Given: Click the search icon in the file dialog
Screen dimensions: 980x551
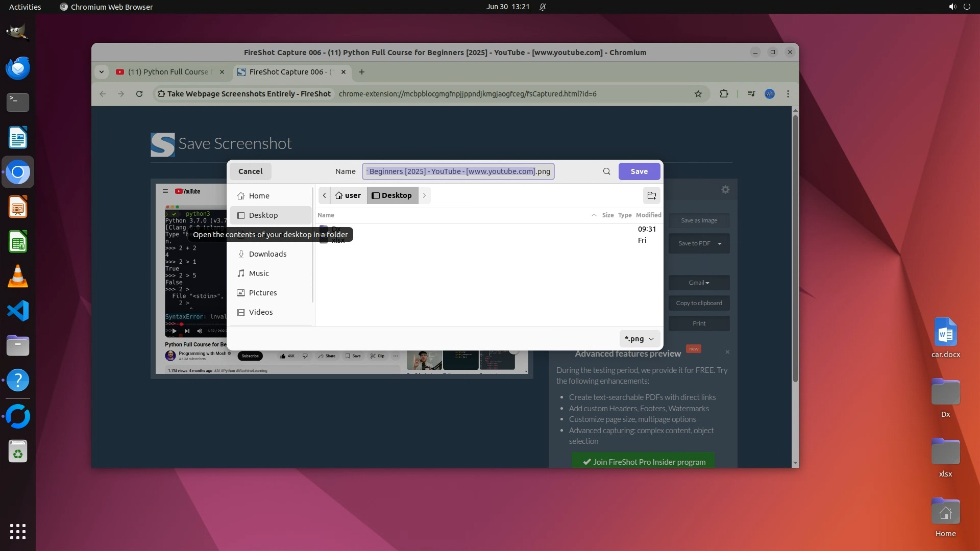Looking at the screenshot, I should (606, 171).
